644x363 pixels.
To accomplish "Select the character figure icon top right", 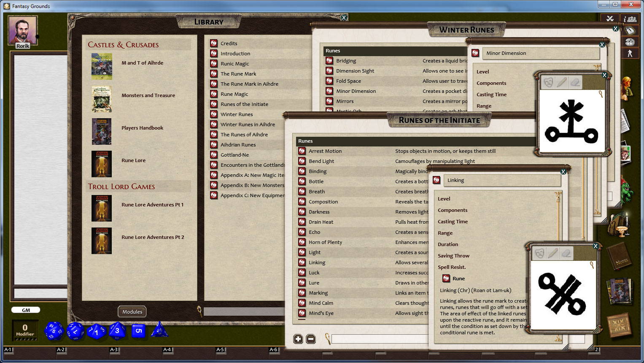I will tap(630, 53).
